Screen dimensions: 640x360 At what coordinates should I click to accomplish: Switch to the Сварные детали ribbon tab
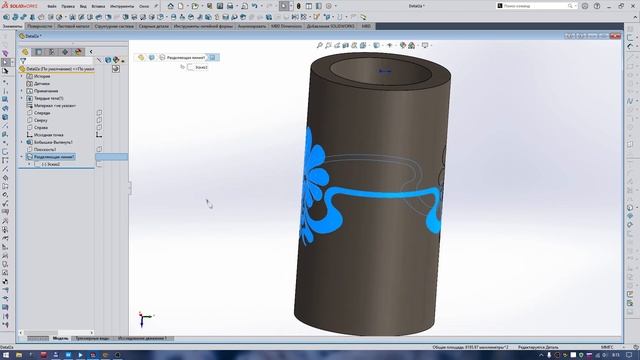(x=153, y=26)
